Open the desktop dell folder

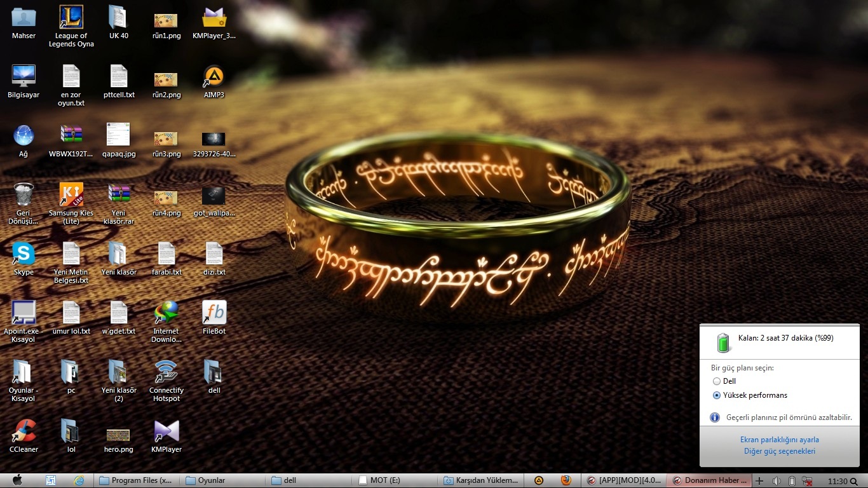(x=214, y=377)
